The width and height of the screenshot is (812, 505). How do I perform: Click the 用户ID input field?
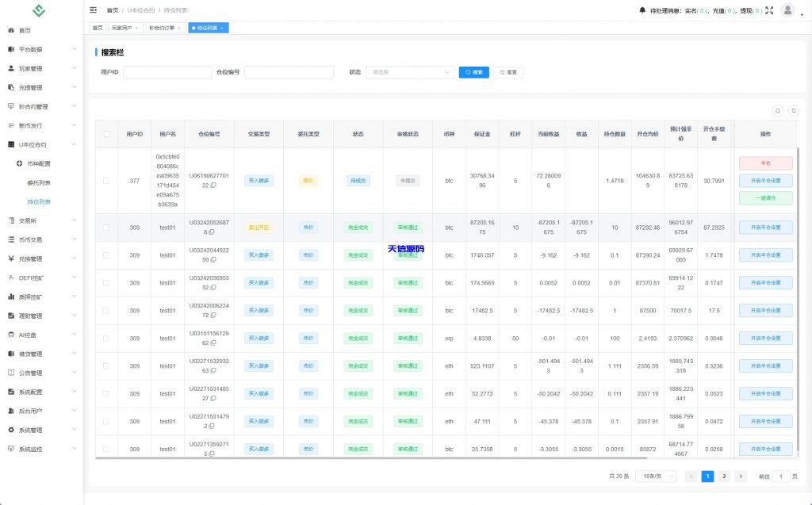click(168, 72)
